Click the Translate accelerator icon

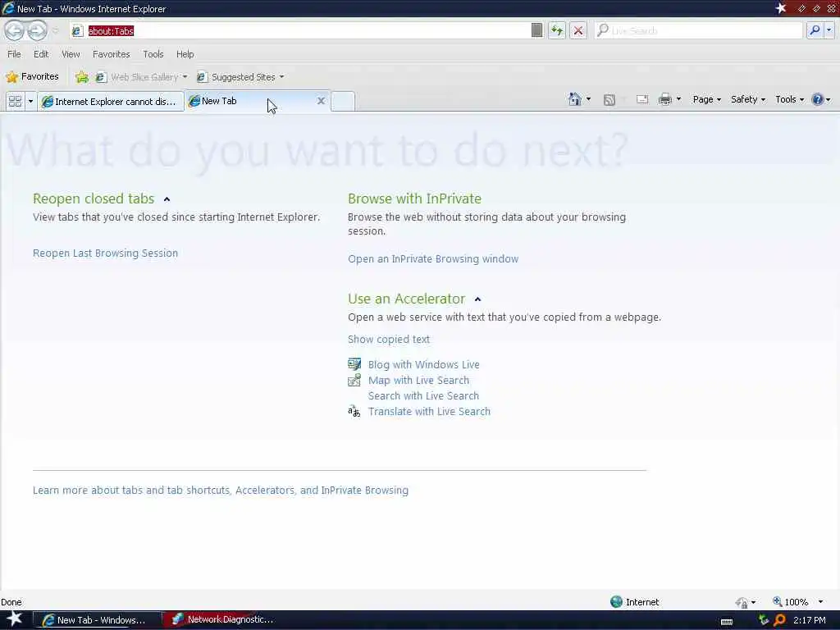(x=354, y=412)
